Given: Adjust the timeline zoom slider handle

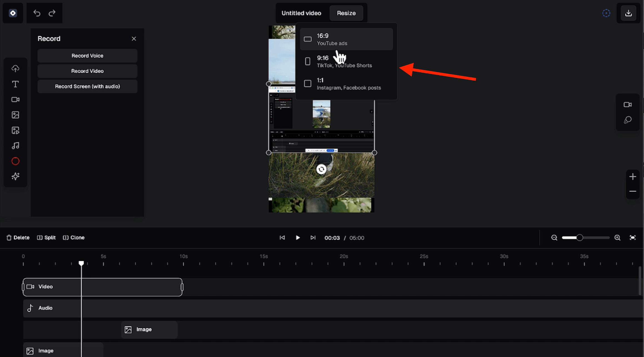Looking at the screenshot, I should tap(580, 237).
